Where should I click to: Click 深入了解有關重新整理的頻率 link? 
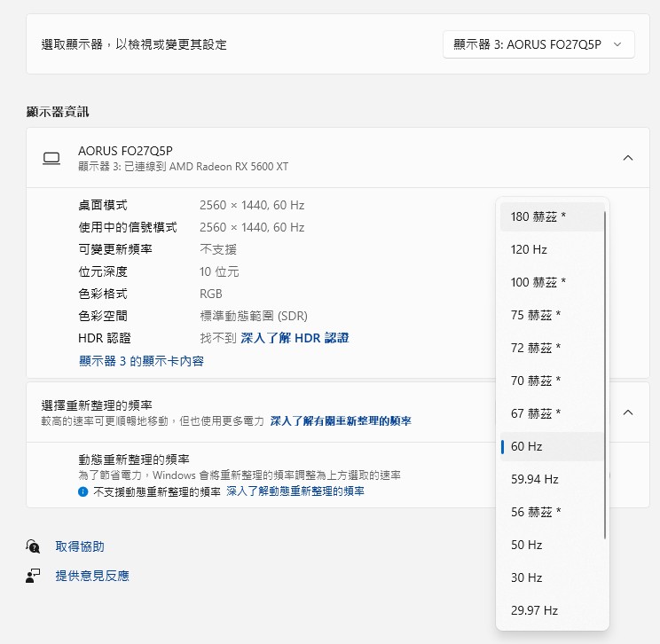341,421
